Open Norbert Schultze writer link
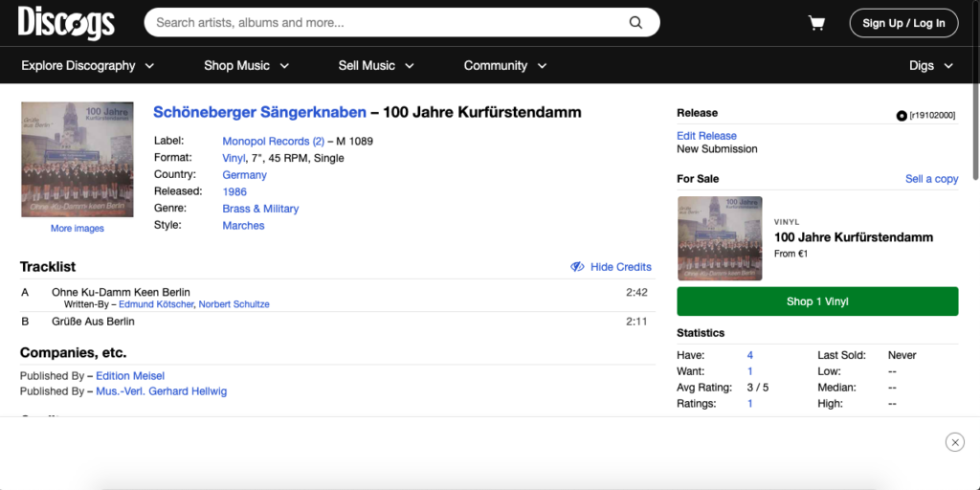This screenshot has width=980, height=490. pyautogui.click(x=234, y=304)
